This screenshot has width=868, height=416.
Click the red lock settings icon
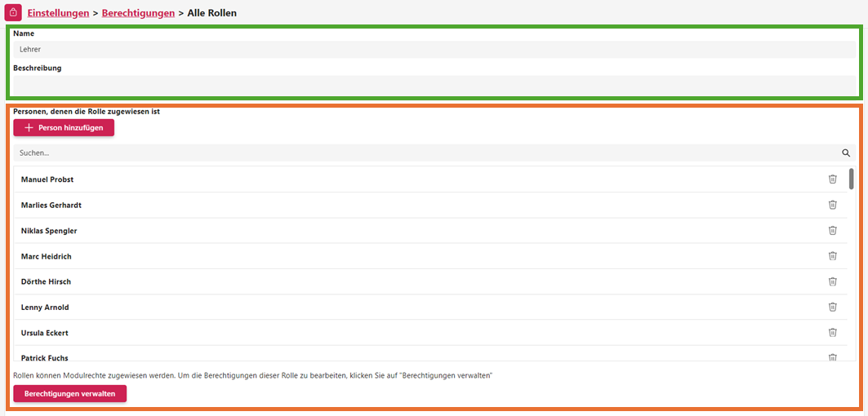[13, 13]
